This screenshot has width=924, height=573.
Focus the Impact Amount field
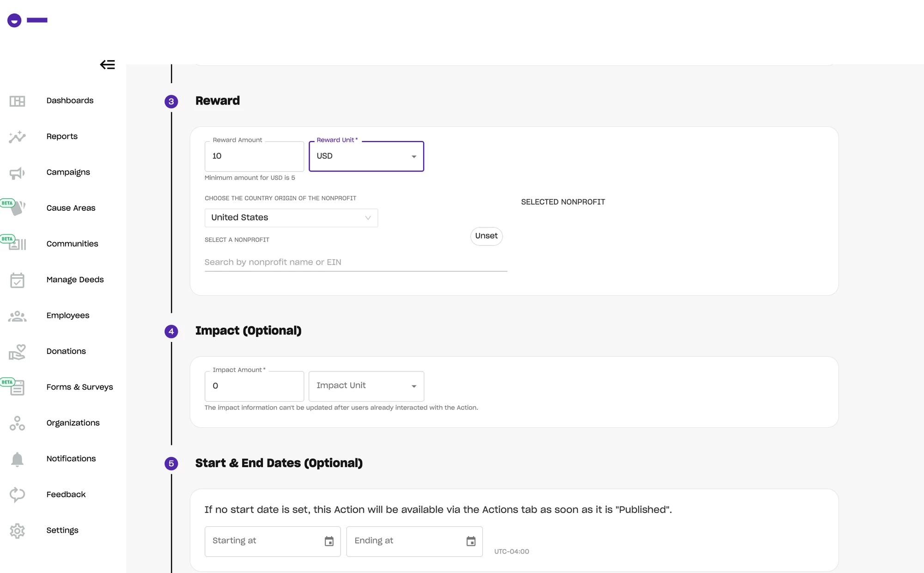point(254,386)
